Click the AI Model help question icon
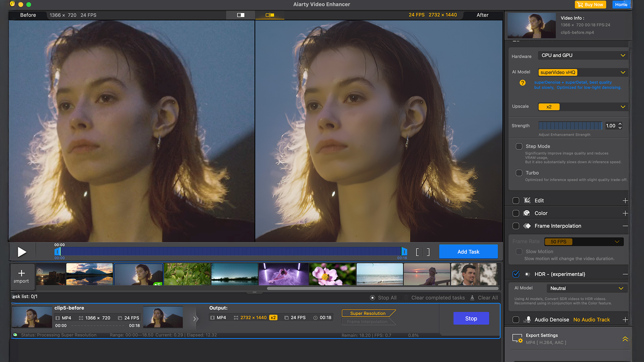The height and width of the screenshot is (362, 644). [522, 83]
